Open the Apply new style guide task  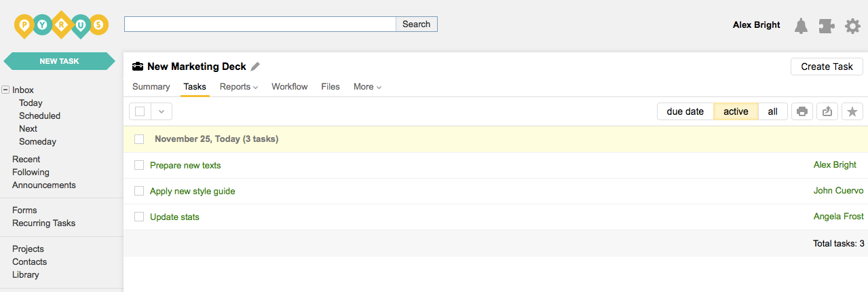[x=192, y=191]
